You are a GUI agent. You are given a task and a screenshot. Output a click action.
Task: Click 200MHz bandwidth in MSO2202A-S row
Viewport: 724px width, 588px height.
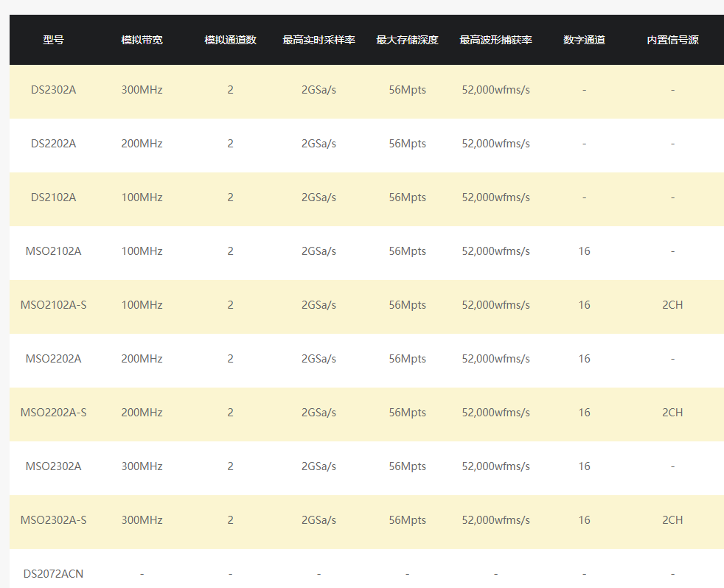[142, 413]
